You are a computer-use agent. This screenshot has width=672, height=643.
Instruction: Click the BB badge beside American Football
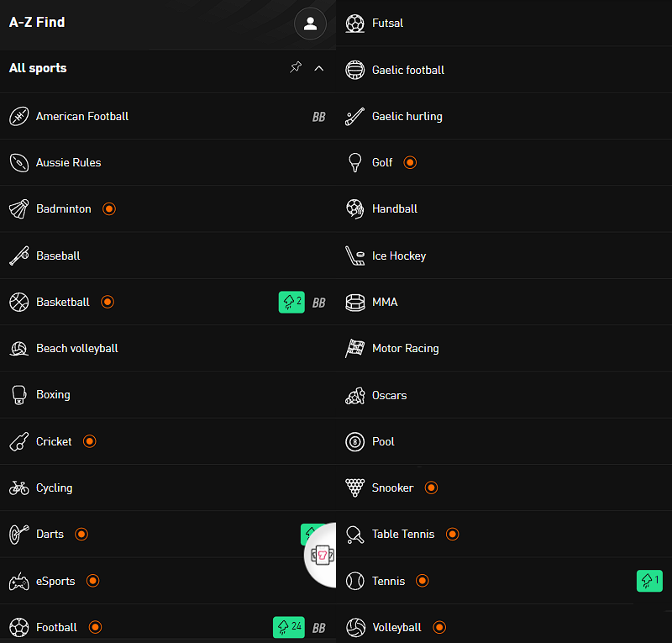pyautogui.click(x=319, y=118)
